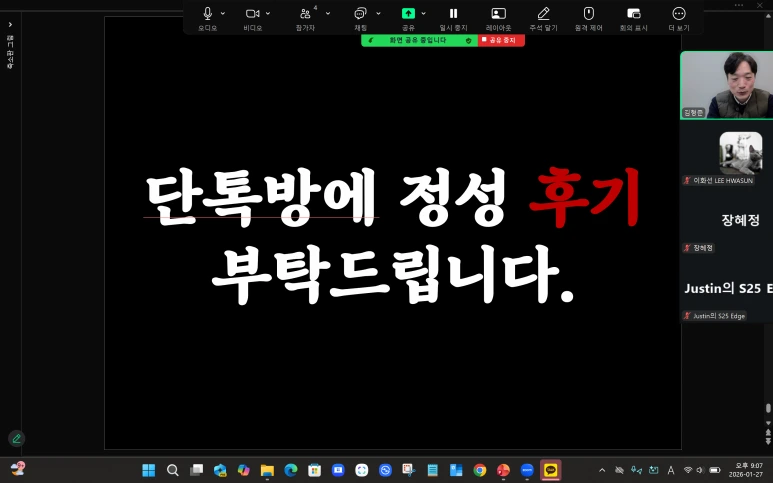Open the Copilot taskbar icon
Viewport: 773px width, 483px height.
[244, 470]
